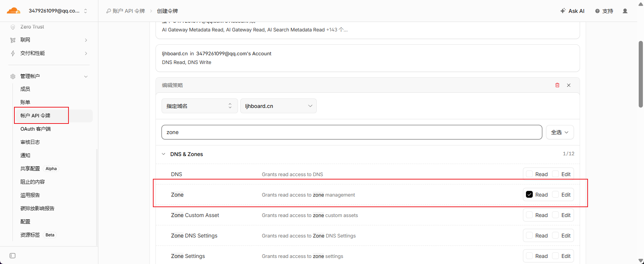Click the 联网 network icon

pos(13,40)
